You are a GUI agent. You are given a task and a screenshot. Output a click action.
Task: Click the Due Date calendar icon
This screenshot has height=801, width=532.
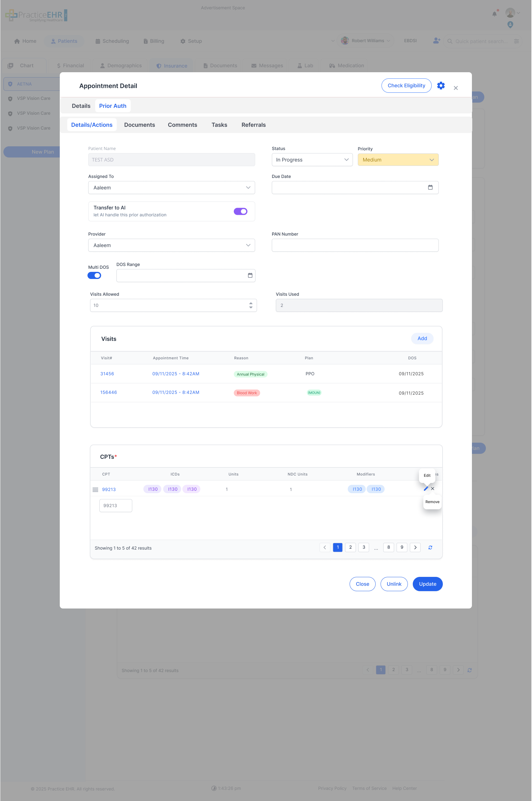tap(430, 187)
